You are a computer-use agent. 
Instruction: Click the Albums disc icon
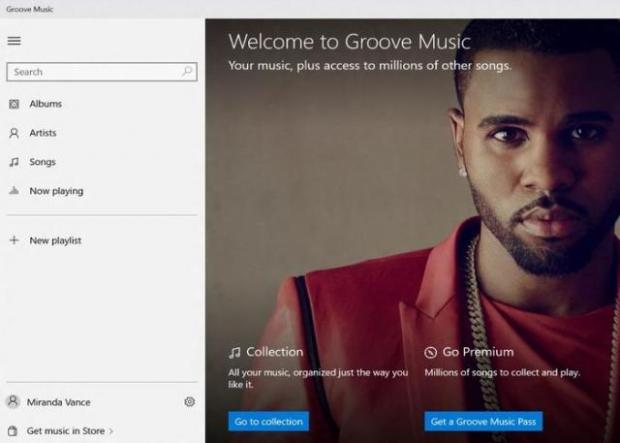click(x=14, y=104)
